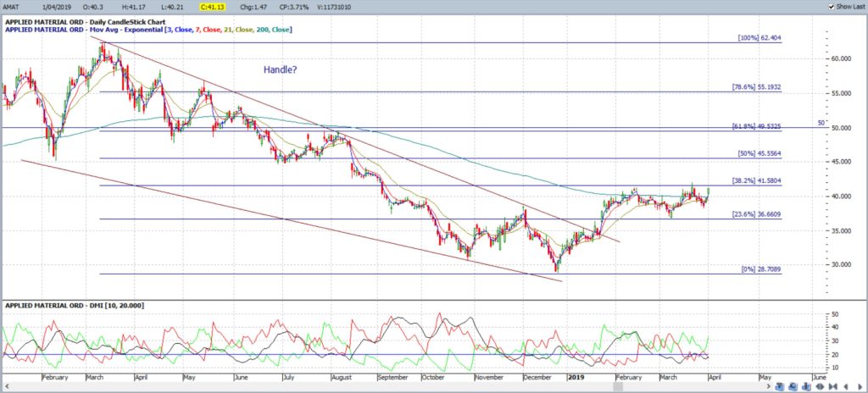This screenshot has width=868, height=393.
Task: Click the third blue toolbar icon at bottom
Action: (x=807, y=386)
